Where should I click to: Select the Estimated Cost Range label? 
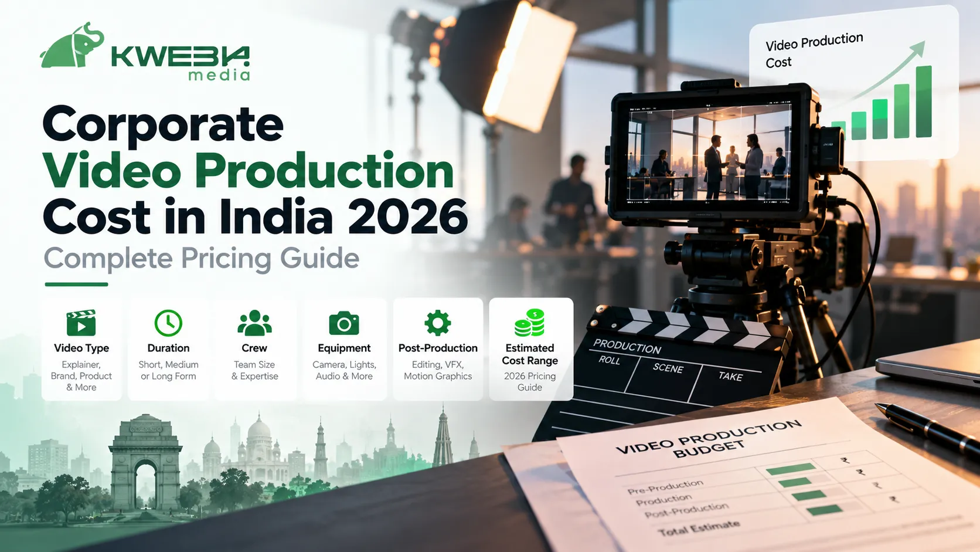530,354
